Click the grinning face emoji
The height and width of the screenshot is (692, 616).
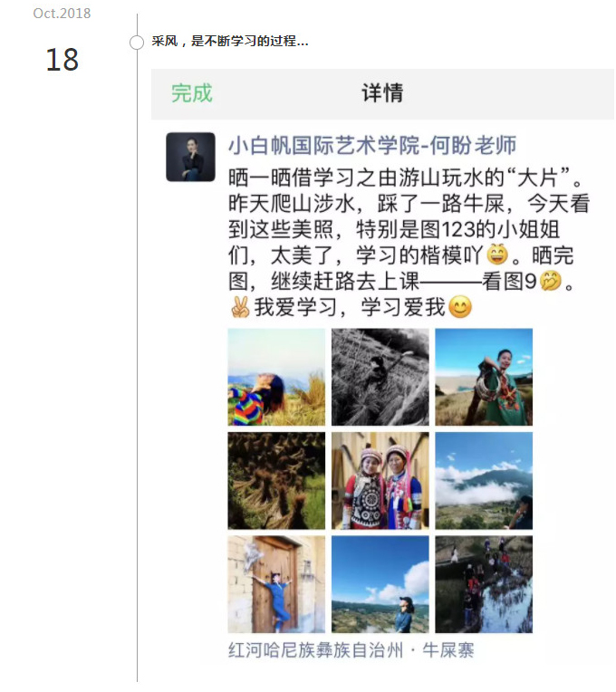tap(497, 255)
